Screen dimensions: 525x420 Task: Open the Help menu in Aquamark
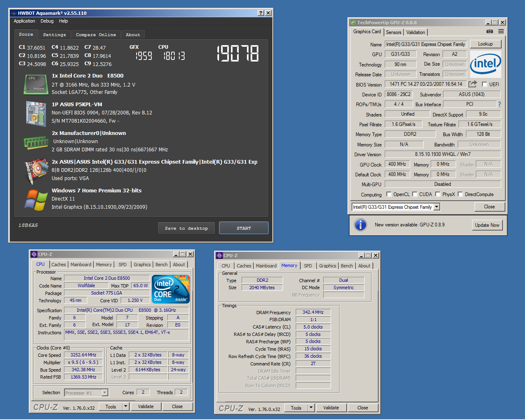[63, 21]
